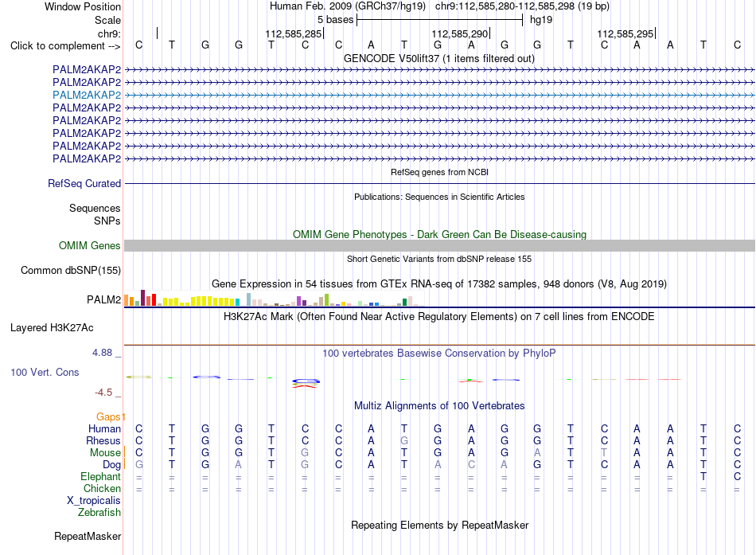Click the '5 bases' scale label

(336, 20)
